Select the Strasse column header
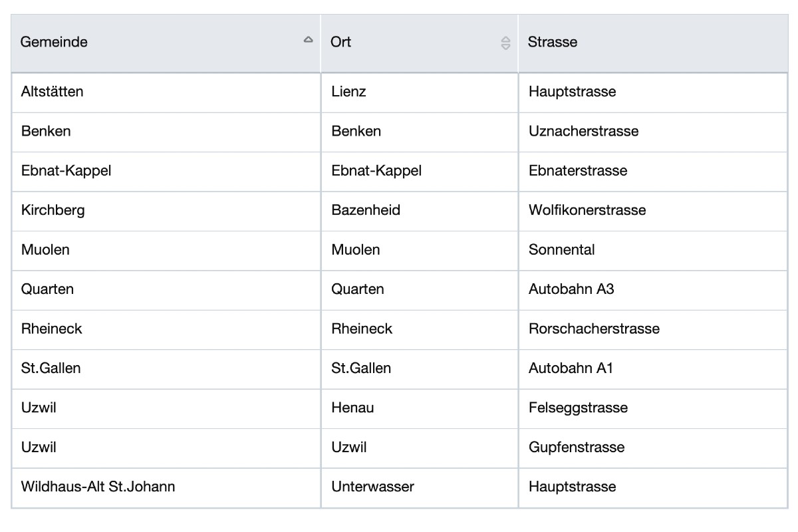This screenshot has width=798, height=532. [x=552, y=42]
